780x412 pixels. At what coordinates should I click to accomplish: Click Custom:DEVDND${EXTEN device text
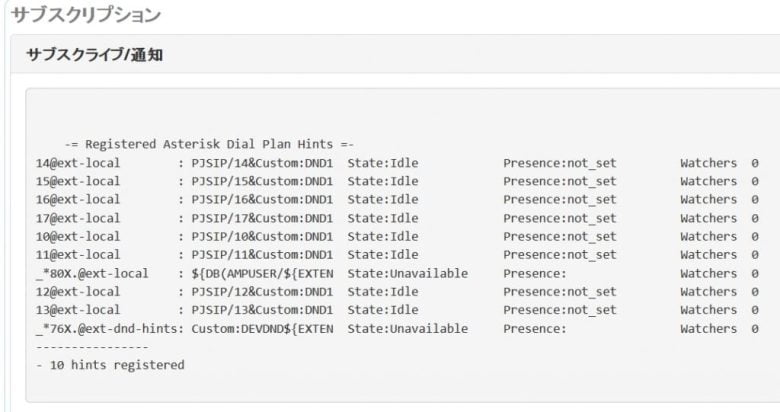[x=262, y=329]
